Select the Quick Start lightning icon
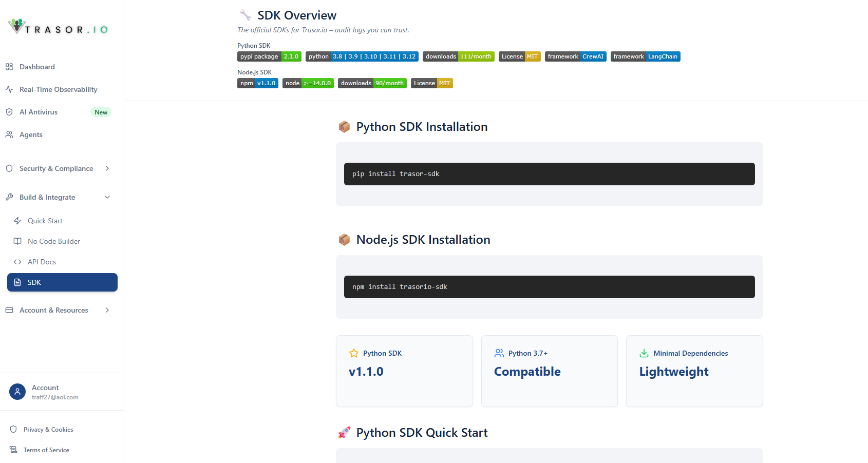The width and height of the screenshot is (868, 463). pyautogui.click(x=17, y=221)
